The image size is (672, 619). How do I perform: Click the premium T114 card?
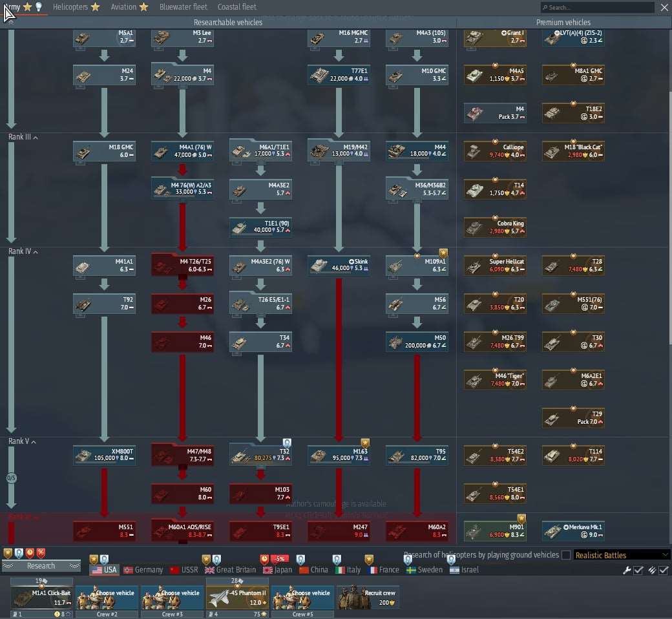click(573, 456)
